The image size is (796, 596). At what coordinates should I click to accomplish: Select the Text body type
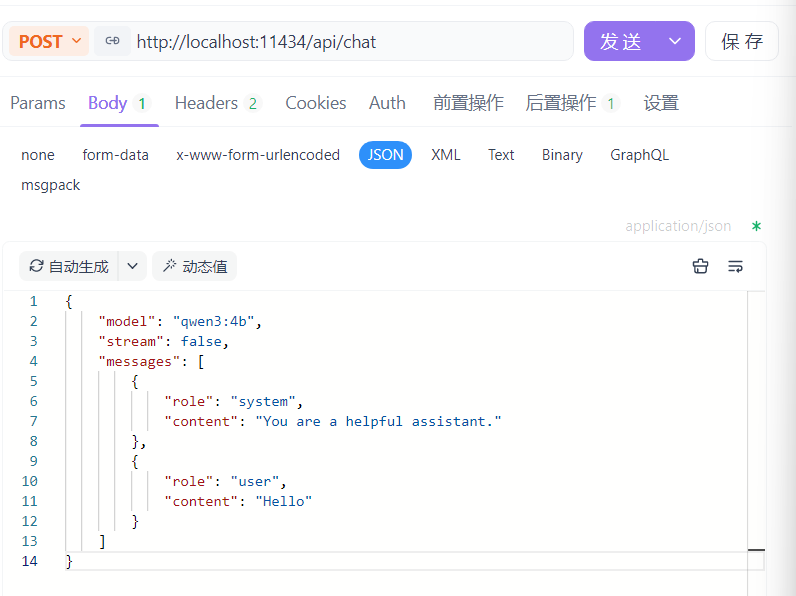[501, 155]
